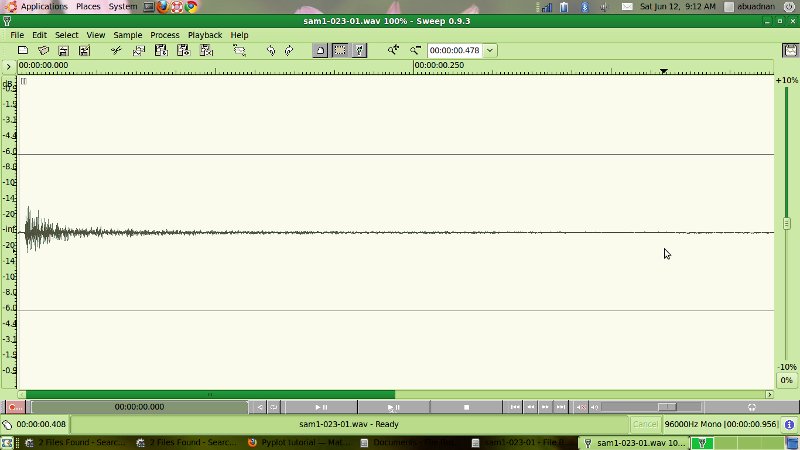Screen dimensions: 800x450
Task: Click the Zoom out magnifier icon
Action: [415, 50]
